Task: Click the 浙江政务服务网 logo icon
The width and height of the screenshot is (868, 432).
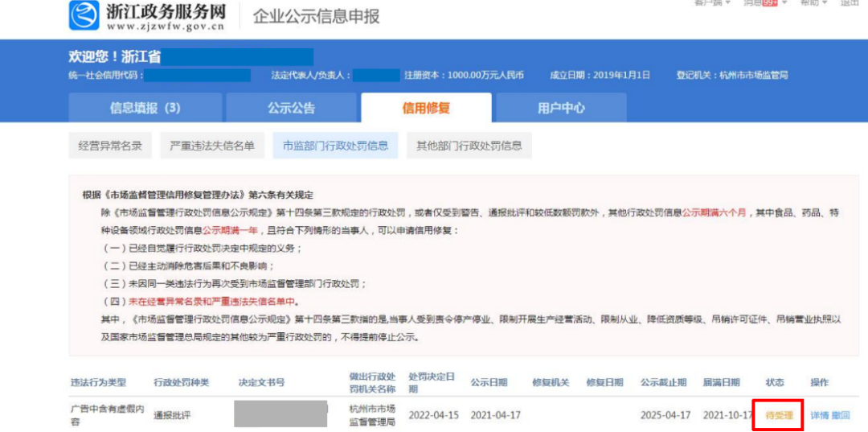Action: (x=84, y=15)
